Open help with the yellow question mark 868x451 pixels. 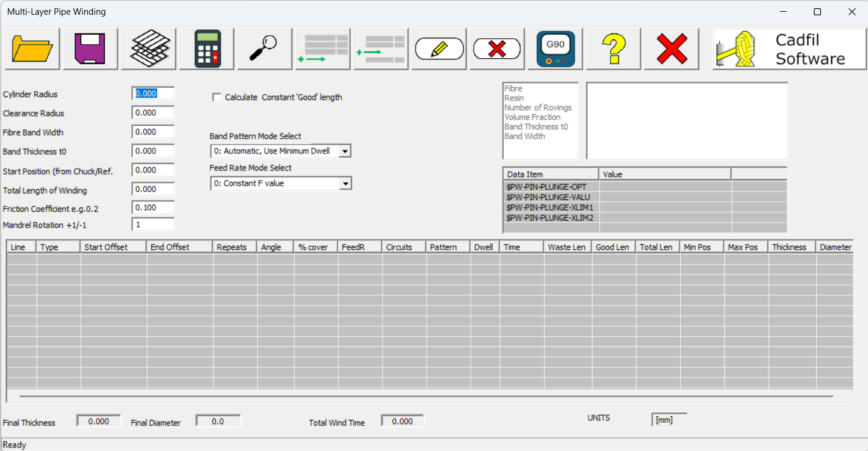tap(614, 49)
